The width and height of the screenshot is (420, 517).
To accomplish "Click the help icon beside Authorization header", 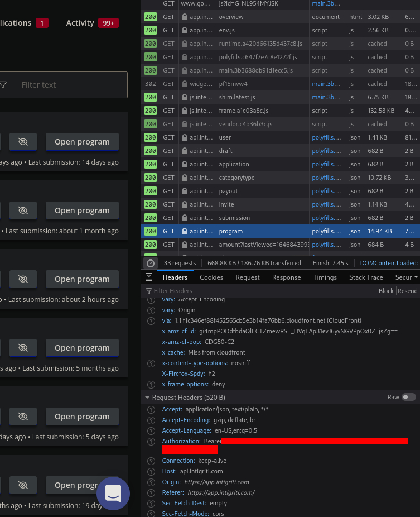I will (151, 442).
